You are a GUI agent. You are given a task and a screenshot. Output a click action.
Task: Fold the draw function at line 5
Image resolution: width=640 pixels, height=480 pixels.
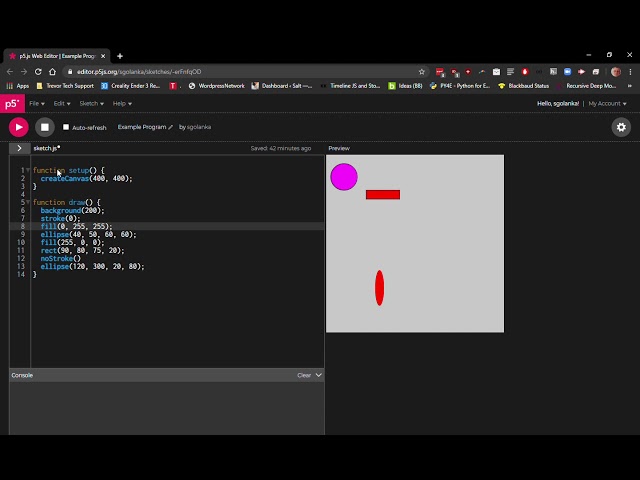click(28, 202)
